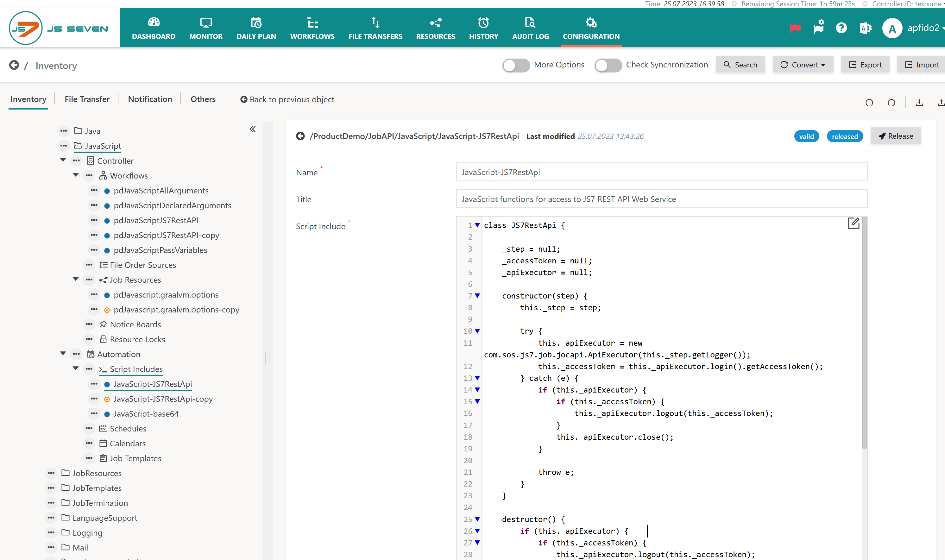Collapse the Automation tree node
This screenshot has width=945, height=560.
point(63,354)
